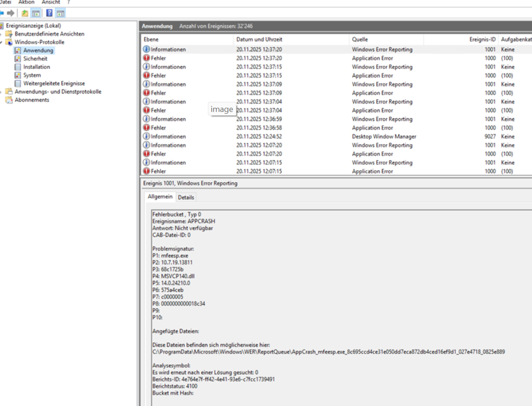Open Weitergeleitete Ereignisse log
The image size is (532, 406).
pyautogui.click(x=53, y=84)
